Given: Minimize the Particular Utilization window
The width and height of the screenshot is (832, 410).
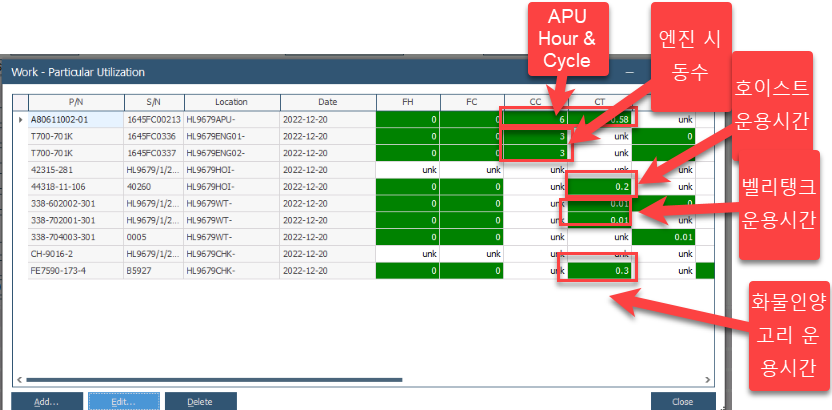Looking at the screenshot, I should pos(629,73).
